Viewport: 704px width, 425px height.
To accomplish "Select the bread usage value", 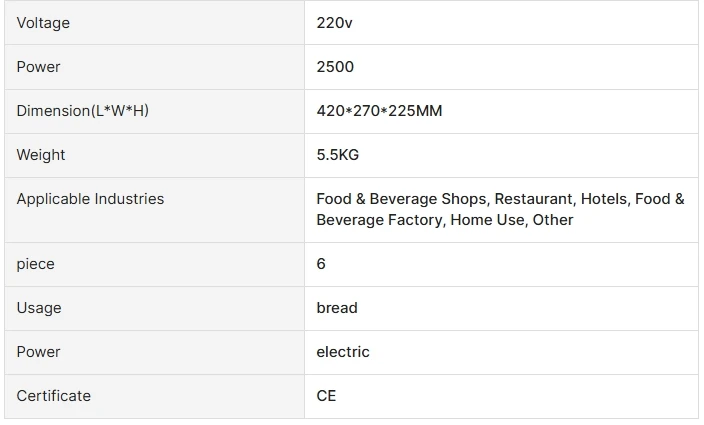I will [337, 308].
